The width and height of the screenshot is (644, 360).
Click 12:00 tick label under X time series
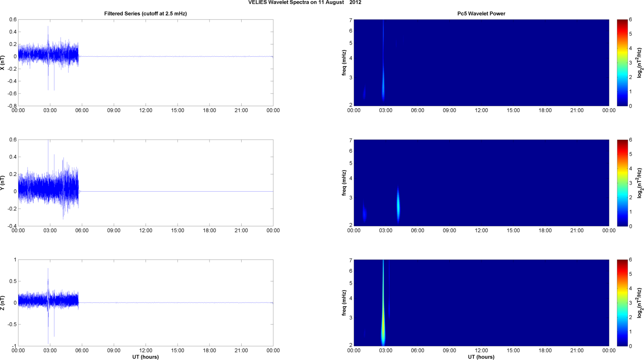point(146,110)
